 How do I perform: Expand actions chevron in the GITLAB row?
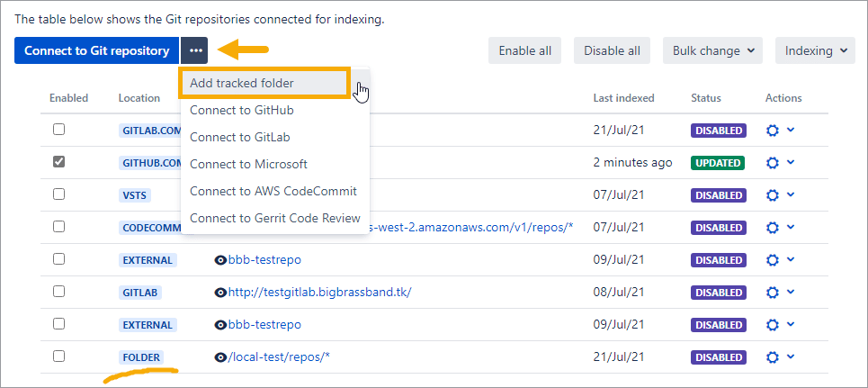point(791,292)
